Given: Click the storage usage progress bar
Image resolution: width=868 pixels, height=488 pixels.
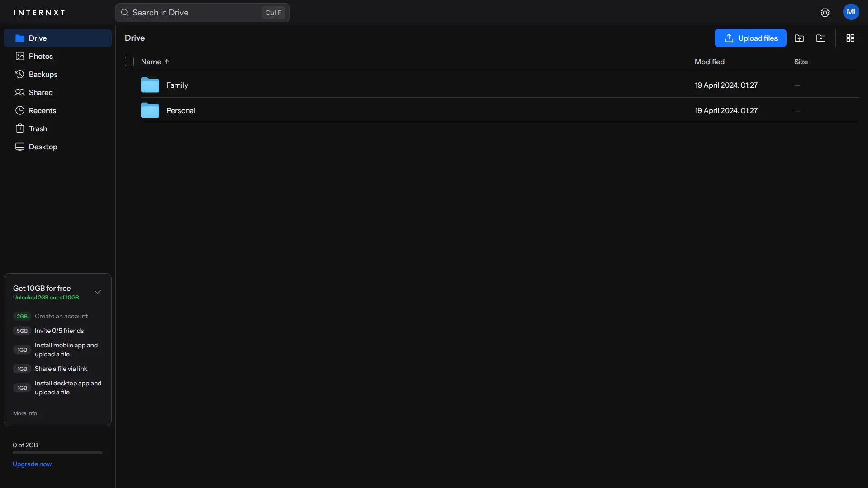Looking at the screenshot, I should 57,453.
